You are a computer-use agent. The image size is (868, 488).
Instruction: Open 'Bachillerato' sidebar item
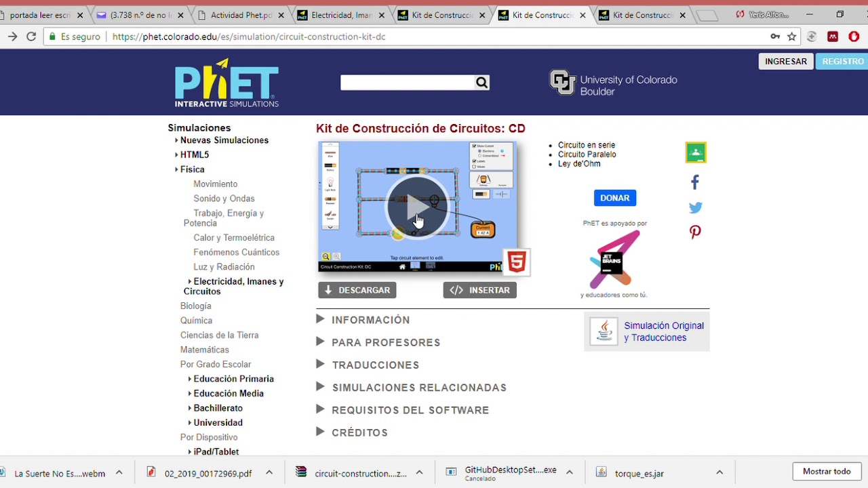pyautogui.click(x=218, y=408)
